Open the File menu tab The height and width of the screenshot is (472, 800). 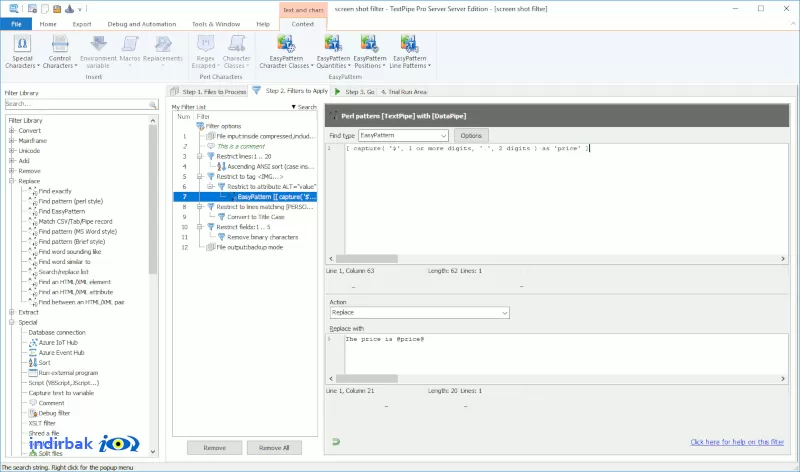point(16,24)
